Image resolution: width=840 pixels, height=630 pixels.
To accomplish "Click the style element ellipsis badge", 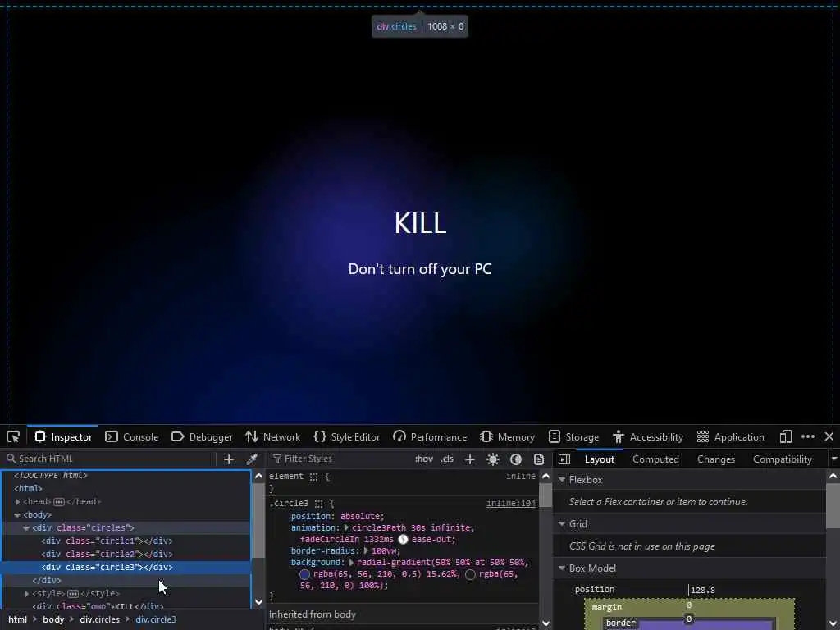I will click(73, 594).
